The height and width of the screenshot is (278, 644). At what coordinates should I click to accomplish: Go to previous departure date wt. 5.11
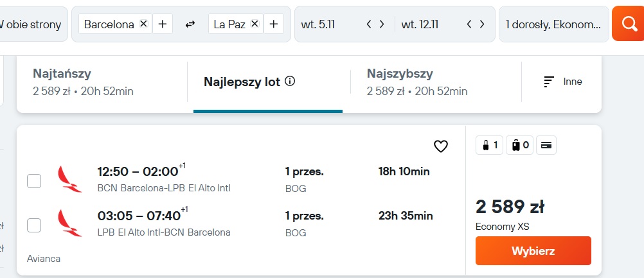pyautogui.click(x=369, y=24)
